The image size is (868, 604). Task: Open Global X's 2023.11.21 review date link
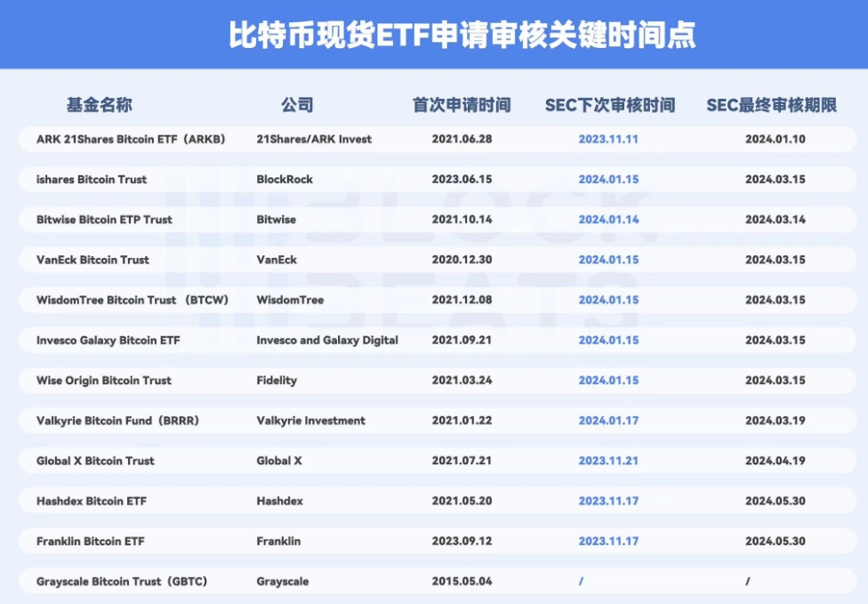click(x=609, y=461)
